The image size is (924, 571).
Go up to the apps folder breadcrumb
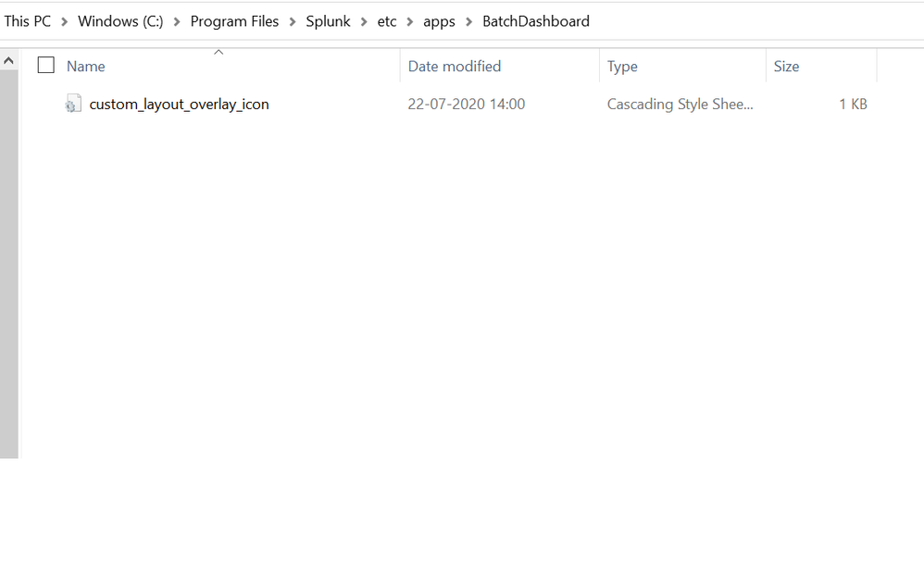[x=439, y=21]
